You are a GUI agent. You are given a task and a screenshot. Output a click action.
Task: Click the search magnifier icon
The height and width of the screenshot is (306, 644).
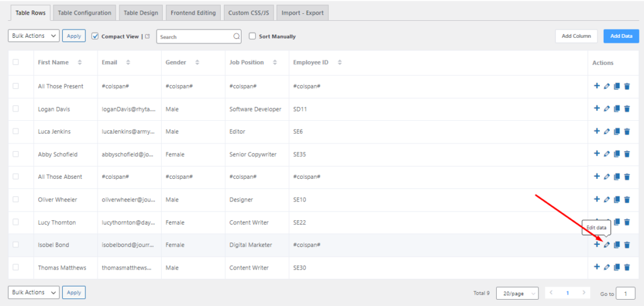pyautogui.click(x=236, y=36)
